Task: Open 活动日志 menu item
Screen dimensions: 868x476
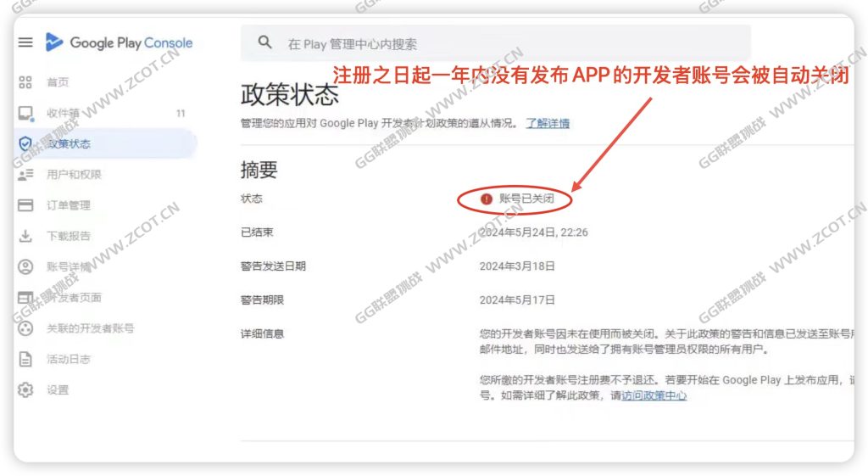Action: pos(69,359)
